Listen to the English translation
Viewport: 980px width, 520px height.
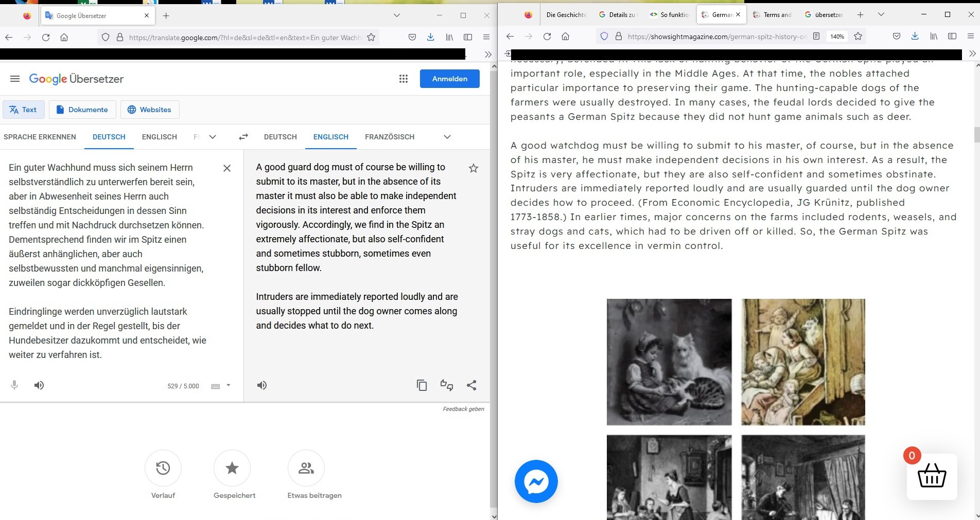tap(262, 385)
